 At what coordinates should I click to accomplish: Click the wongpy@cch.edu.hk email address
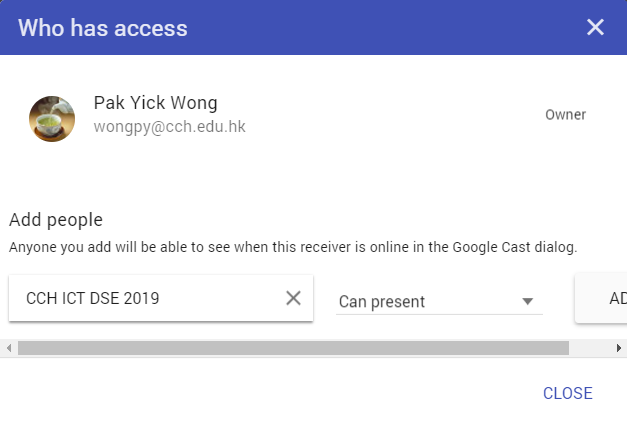[169, 127]
